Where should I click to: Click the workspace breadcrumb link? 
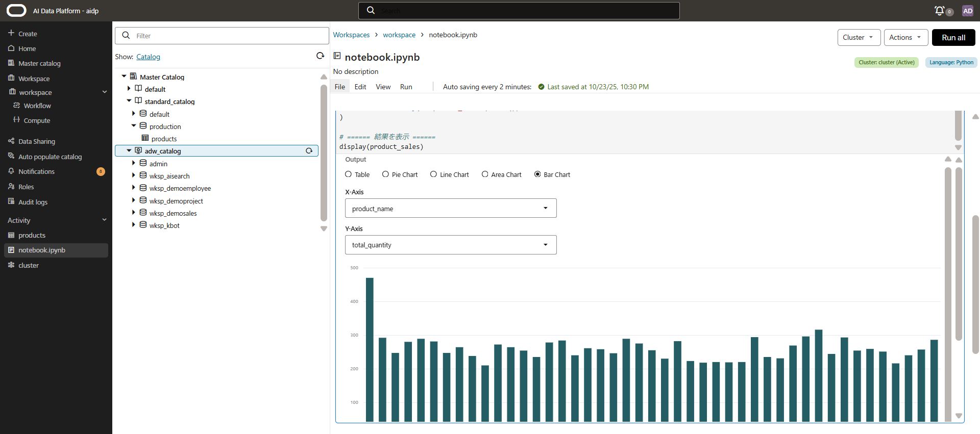click(399, 35)
